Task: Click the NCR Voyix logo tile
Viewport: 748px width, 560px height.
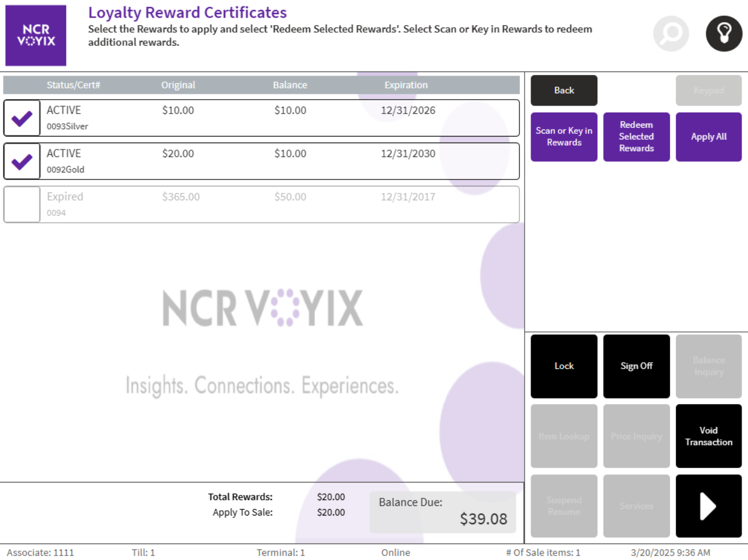Action: click(x=36, y=35)
